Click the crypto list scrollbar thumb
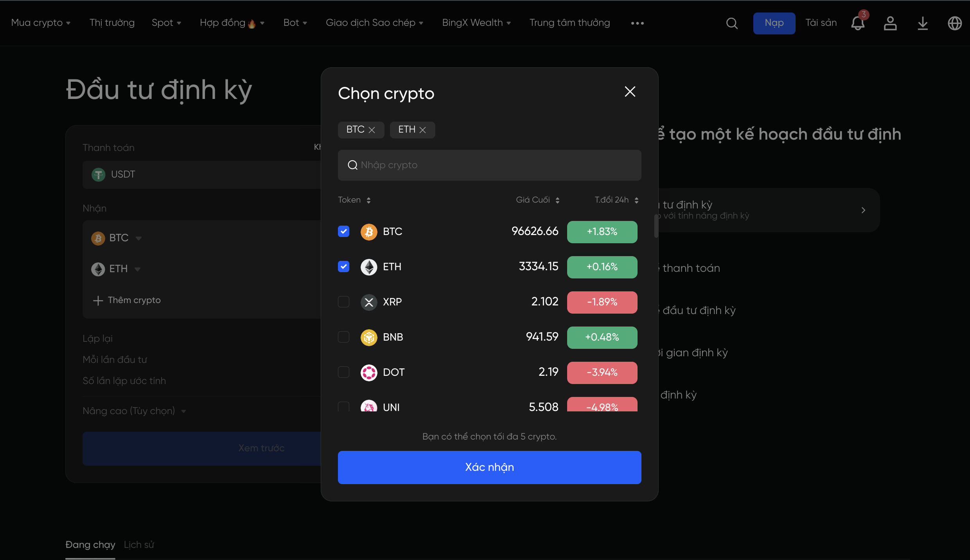The height and width of the screenshot is (560, 970). point(656,226)
